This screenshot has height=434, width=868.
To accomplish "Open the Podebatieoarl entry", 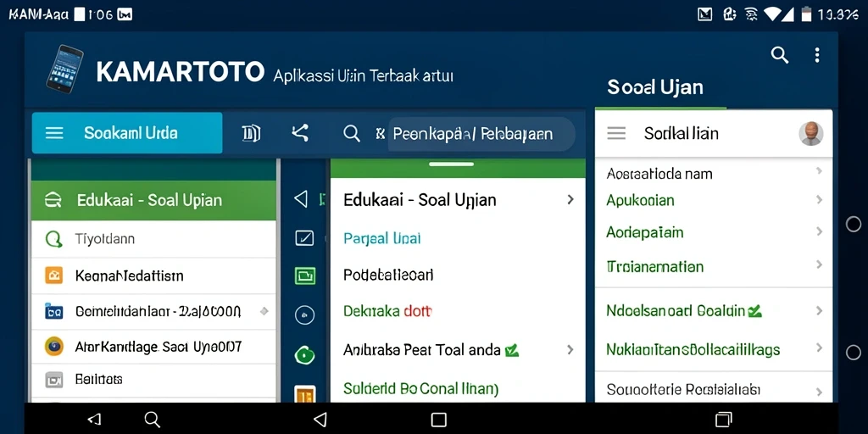I will click(388, 275).
